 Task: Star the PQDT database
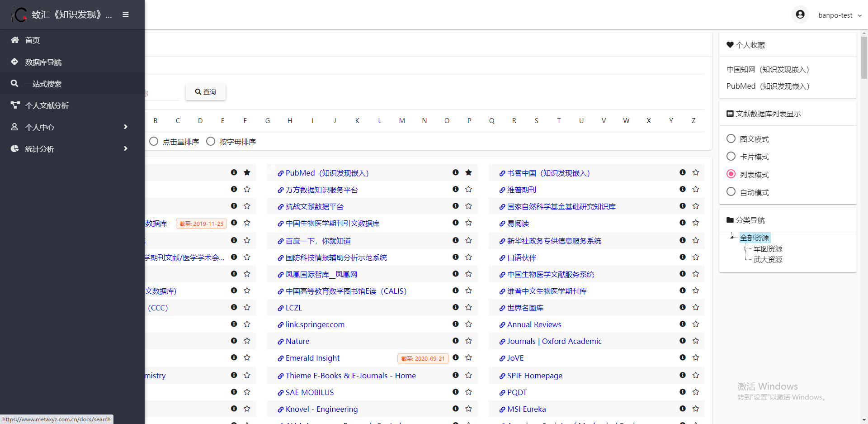696,392
